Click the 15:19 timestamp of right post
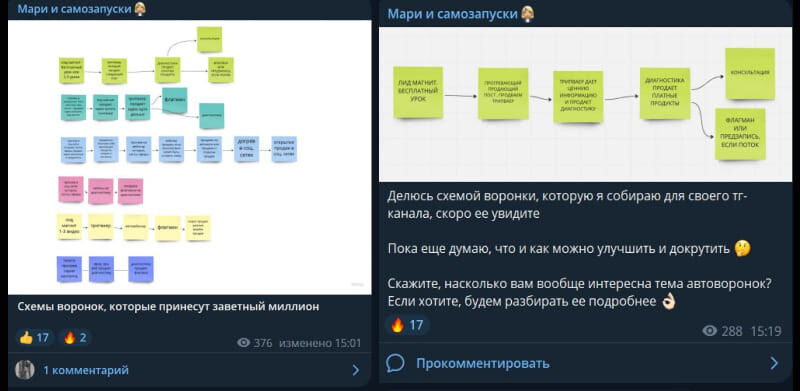This screenshot has width=800, height=391. tap(765, 331)
